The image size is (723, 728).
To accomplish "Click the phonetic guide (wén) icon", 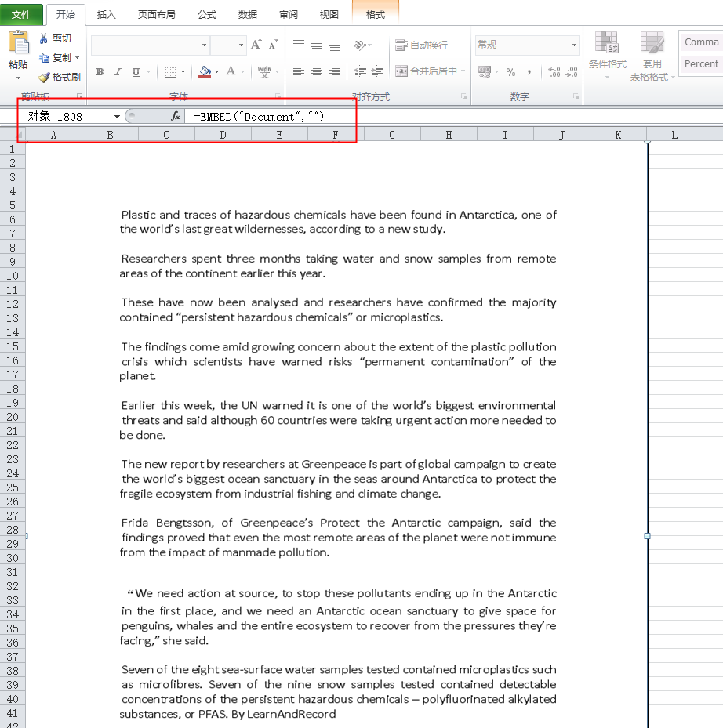I will [x=264, y=71].
